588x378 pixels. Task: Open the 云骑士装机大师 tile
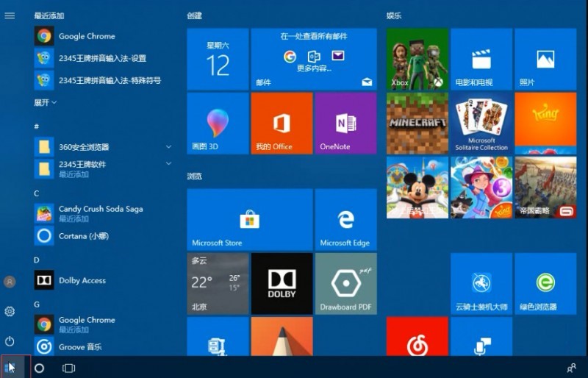481,283
